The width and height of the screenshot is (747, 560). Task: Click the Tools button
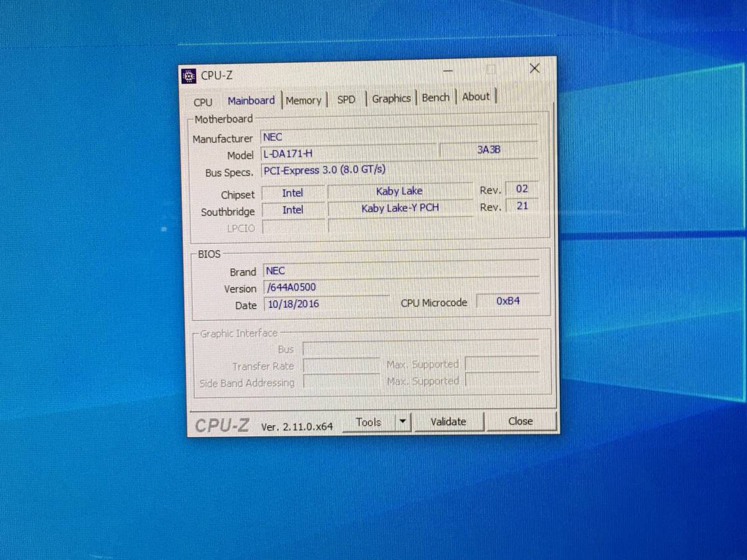(x=369, y=422)
